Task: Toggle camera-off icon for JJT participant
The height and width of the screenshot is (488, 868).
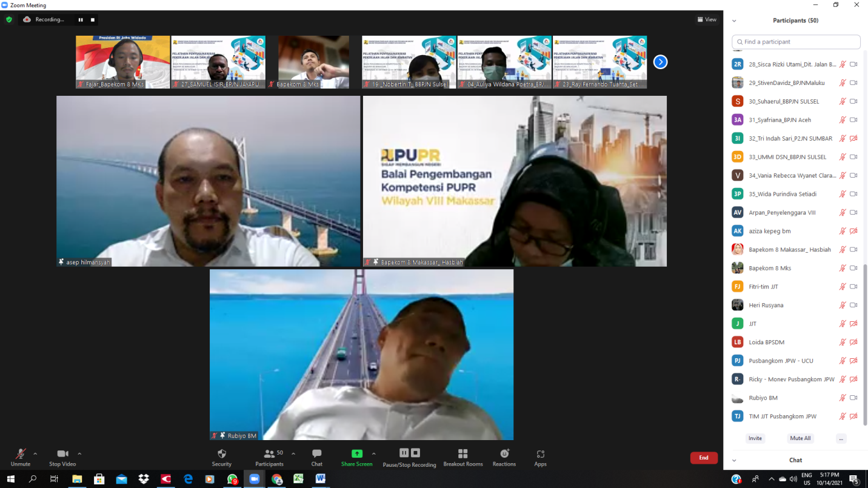Action: (853, 324)
